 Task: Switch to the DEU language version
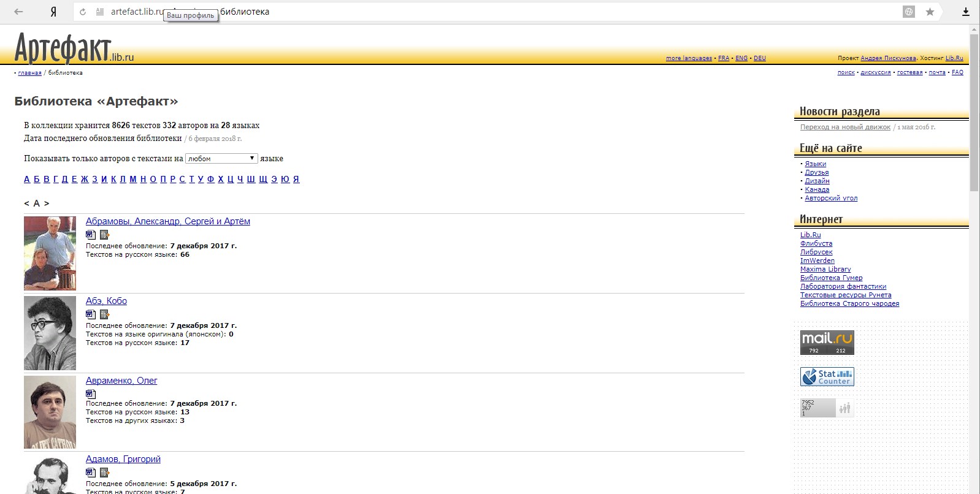(760, 58)
